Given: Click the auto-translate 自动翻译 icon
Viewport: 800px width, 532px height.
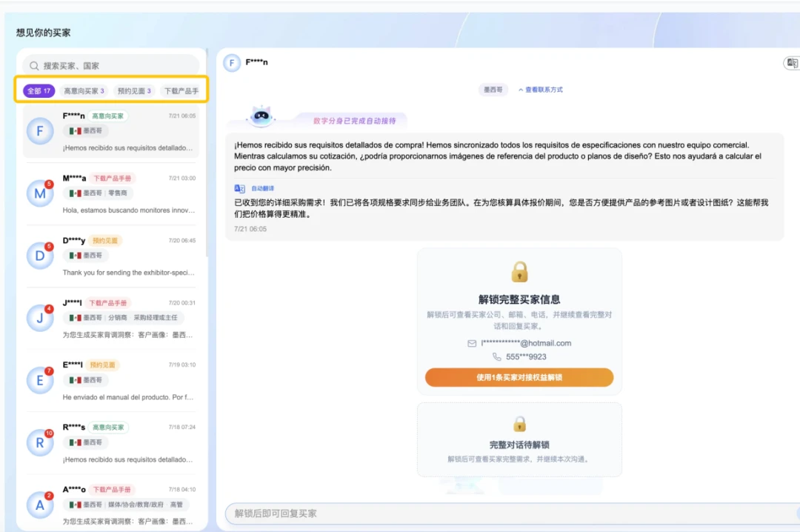Looking at the screenshot, I should click(x=239, y=188).
